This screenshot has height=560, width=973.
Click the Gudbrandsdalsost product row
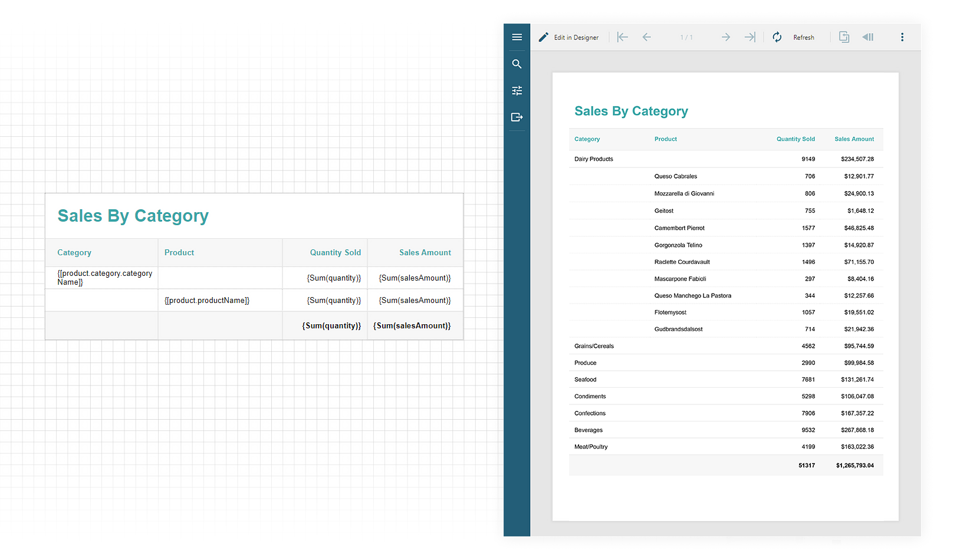[726, 329]
